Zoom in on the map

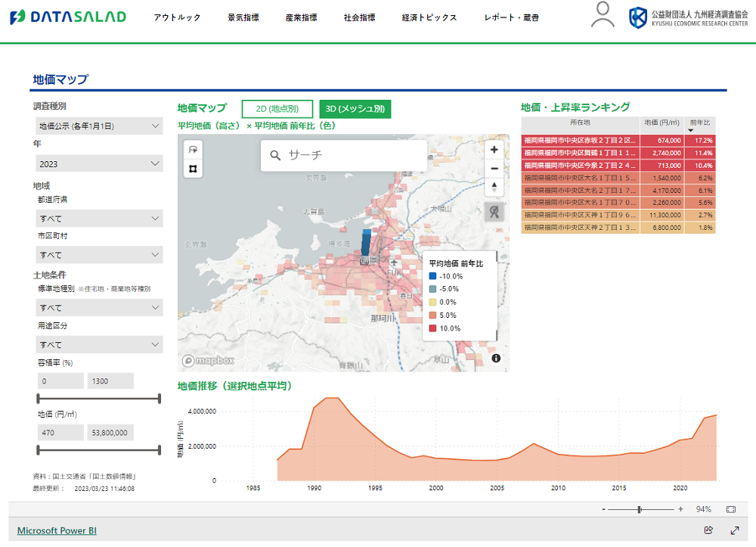(494, 150)
